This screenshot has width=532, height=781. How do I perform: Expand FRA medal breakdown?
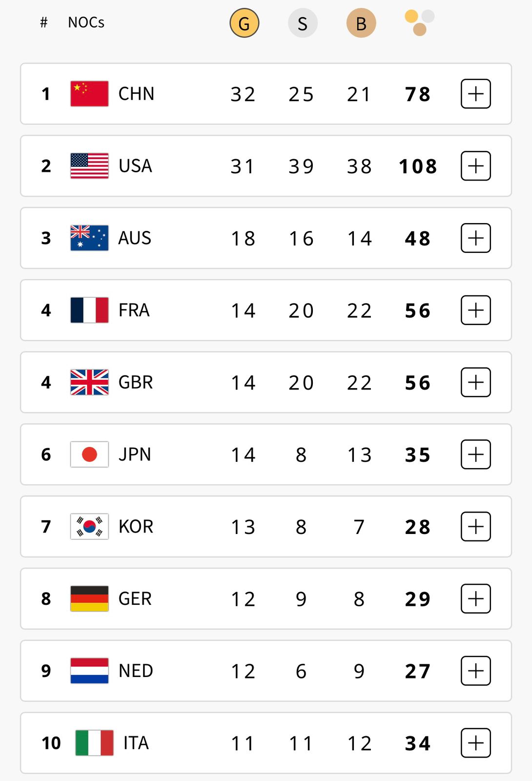(476, 310)
